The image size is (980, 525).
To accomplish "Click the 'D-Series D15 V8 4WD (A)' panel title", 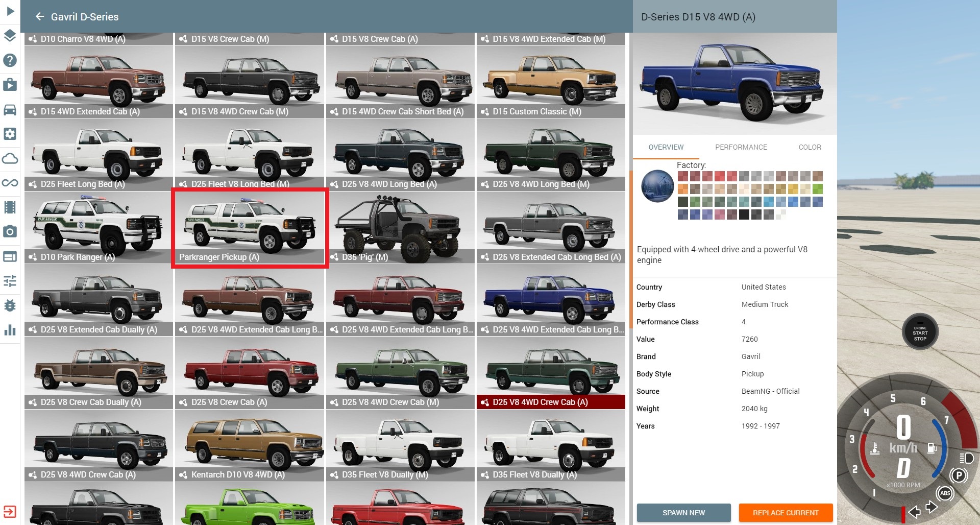I will coord(698,17).
